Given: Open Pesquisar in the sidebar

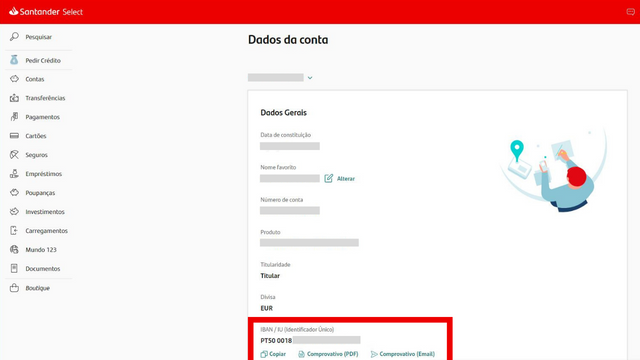Looking at the screenshot, I should (x=38, y=37).
